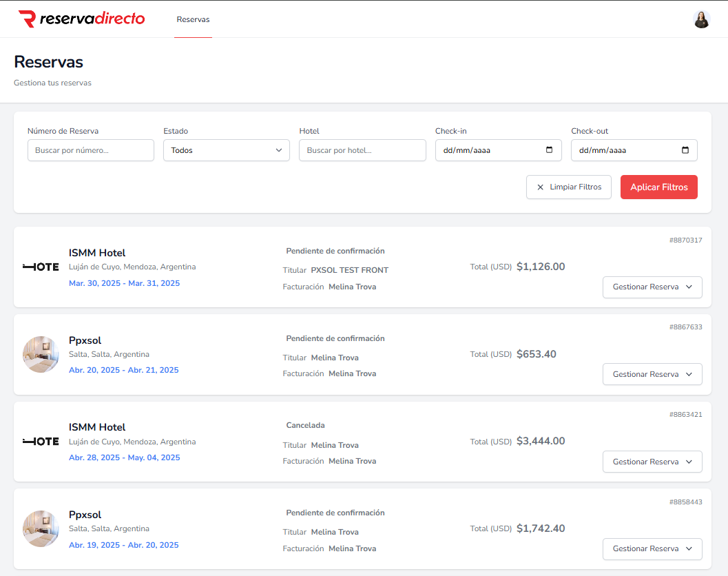Open Gestionar Reserva for reservation #8867633

(652, 374)
